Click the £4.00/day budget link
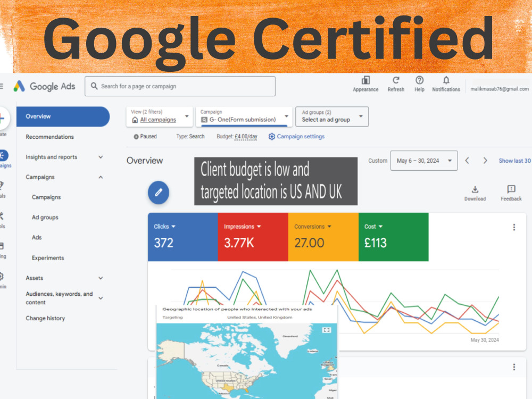The height and width of the screenshot is (399, 532). (x=246, y=136)
